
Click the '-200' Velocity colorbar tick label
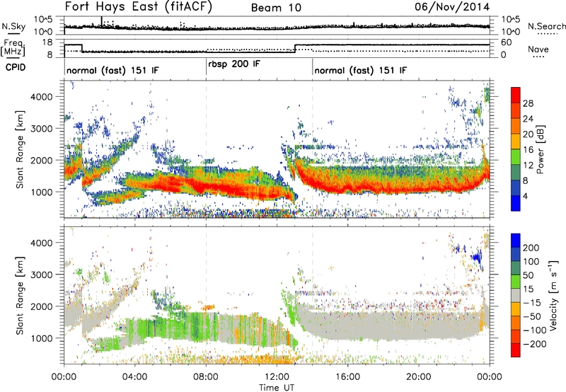click(535, 344)
